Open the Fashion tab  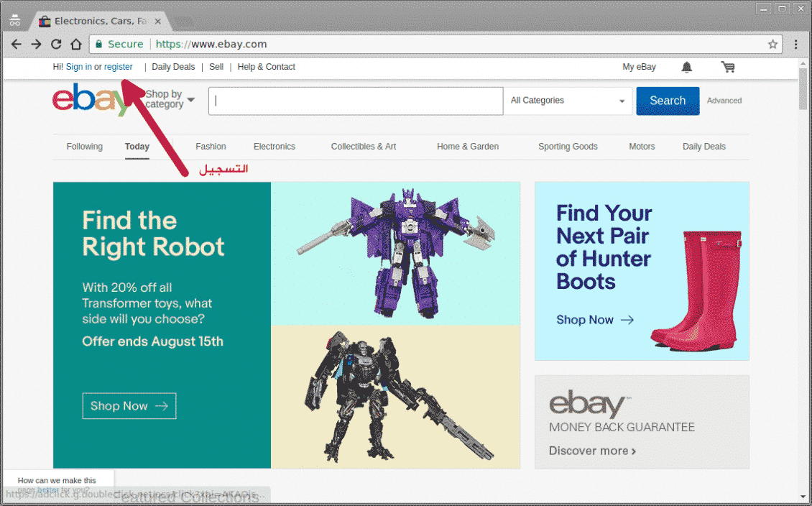pyautogui.click(x=211, y=147)
